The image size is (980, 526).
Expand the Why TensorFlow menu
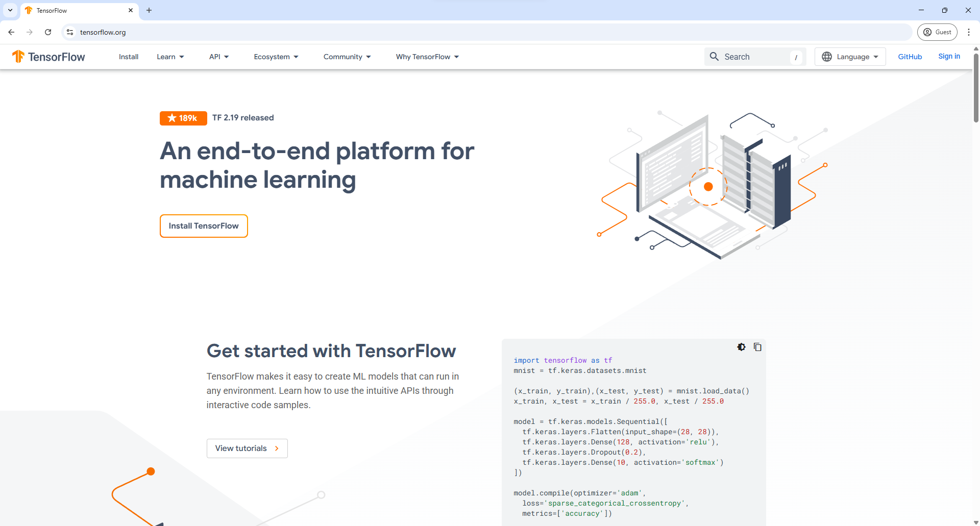(428, 57)
